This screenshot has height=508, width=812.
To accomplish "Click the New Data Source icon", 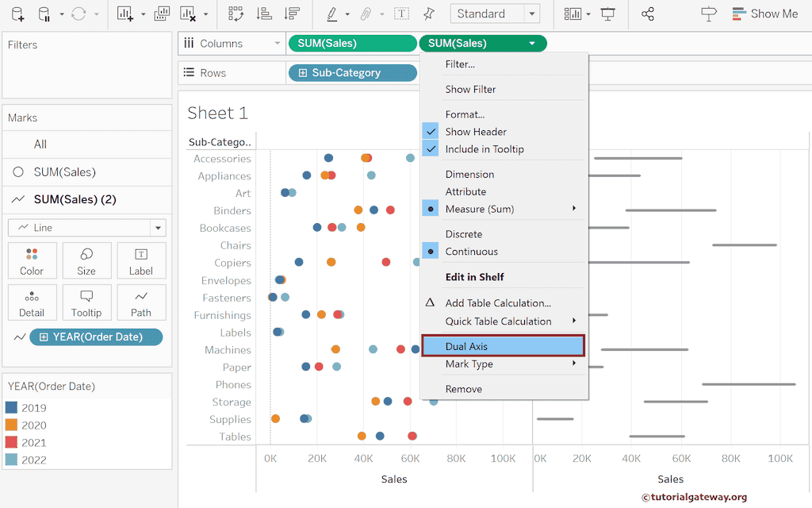I will click(x=17, y=14).
